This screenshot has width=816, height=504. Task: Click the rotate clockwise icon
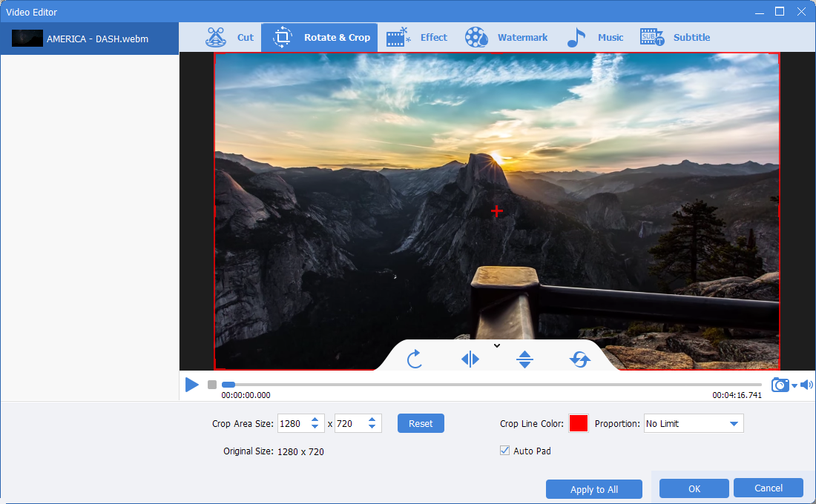click(x=415, y=359)
